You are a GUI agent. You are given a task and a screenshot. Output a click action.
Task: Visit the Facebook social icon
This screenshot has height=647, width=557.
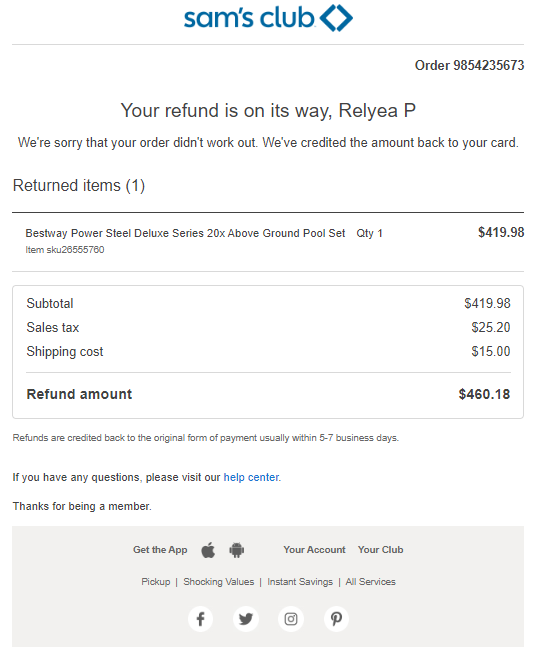click(201, 619)
